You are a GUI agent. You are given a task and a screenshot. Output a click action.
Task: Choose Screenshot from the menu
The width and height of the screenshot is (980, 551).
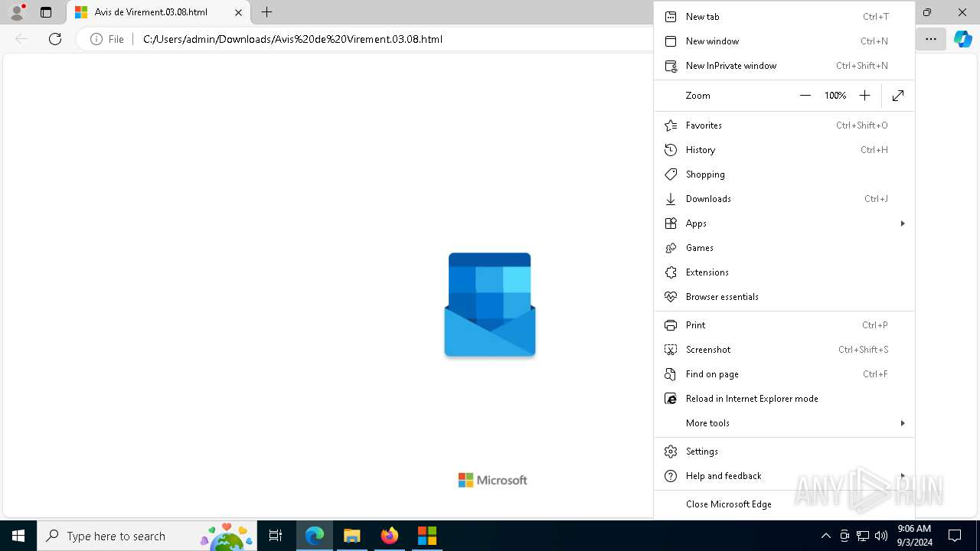(x=784, y=350)
